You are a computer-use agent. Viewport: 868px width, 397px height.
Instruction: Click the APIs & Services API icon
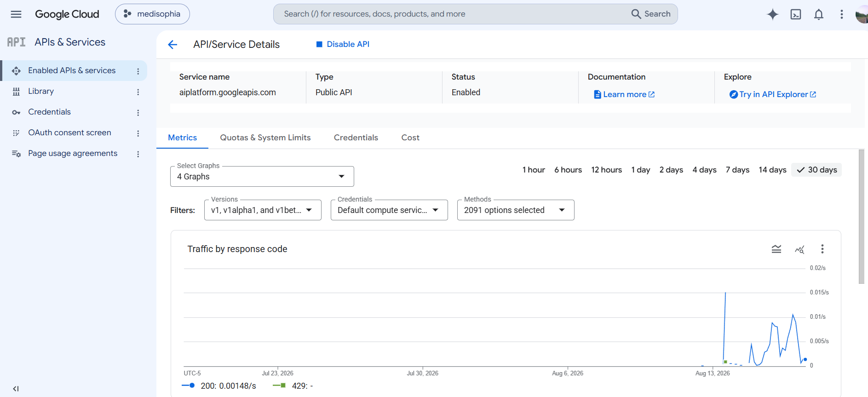click(x=16, y=42)
